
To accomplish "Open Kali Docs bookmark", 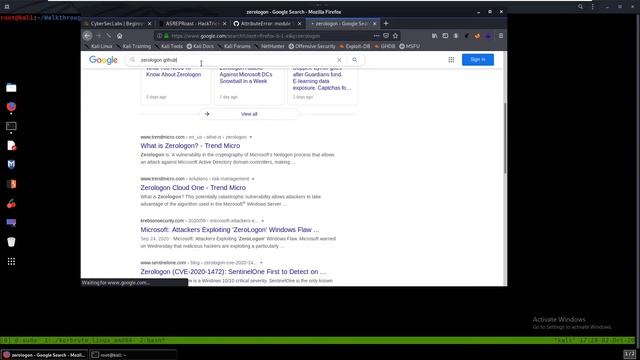I will click(200, 46).
